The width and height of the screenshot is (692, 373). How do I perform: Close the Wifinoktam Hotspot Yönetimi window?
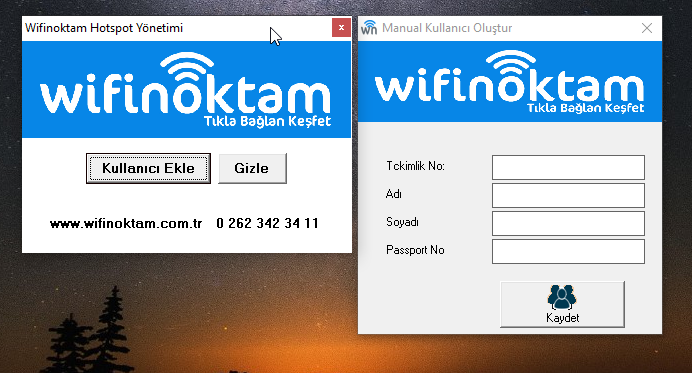point(341,28)
